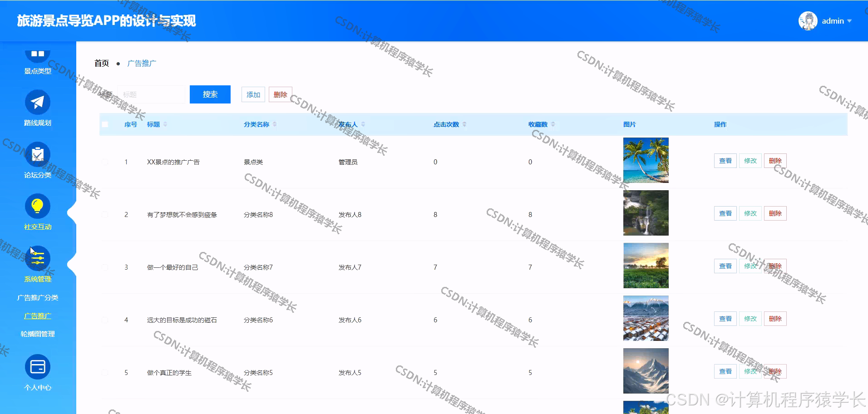868x414 pixels.
Task: Open palm beach thumbnail in row 1
Action: (x=646, y=160)
